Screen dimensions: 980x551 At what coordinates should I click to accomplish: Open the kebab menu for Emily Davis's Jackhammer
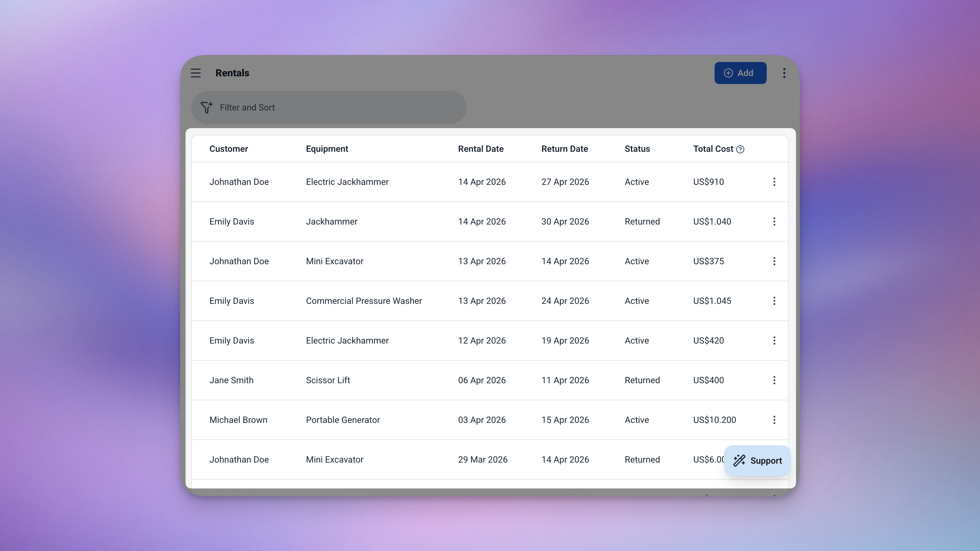pyautogui.click(x=774, y=221)
